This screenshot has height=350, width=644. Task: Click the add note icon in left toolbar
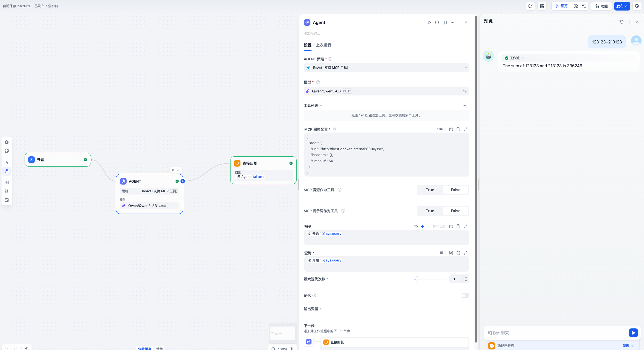tap(7, 151)
